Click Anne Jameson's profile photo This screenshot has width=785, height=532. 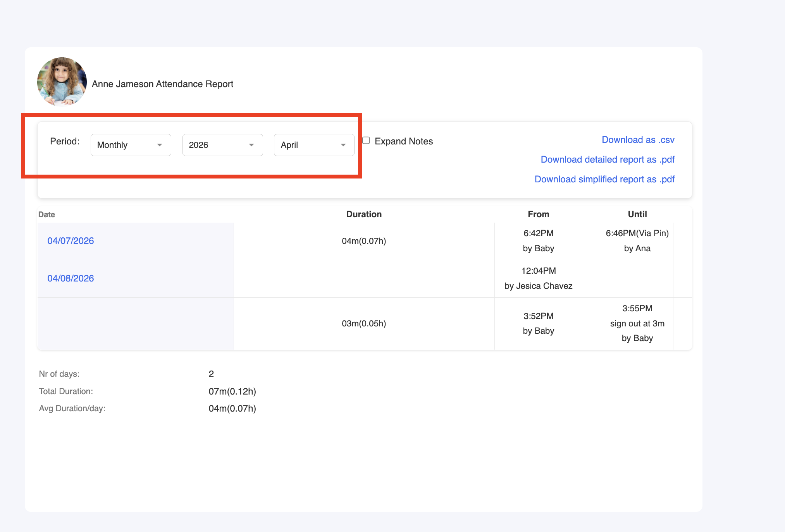pos(62,82)
